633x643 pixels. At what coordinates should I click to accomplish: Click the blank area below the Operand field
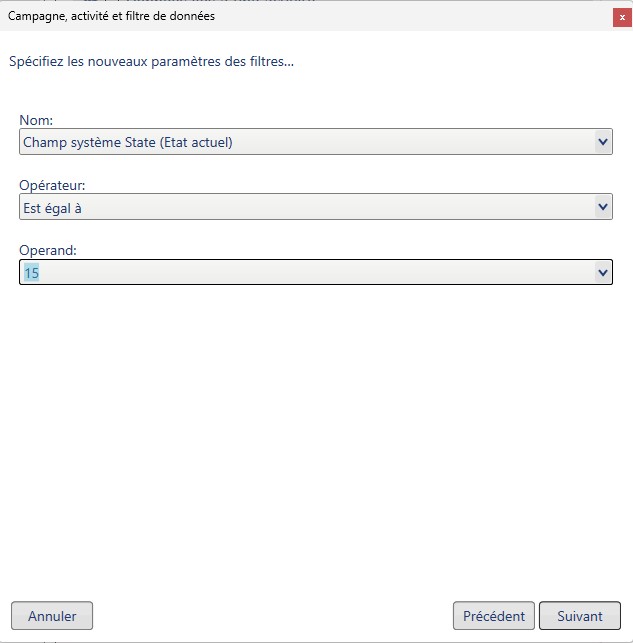316,420
